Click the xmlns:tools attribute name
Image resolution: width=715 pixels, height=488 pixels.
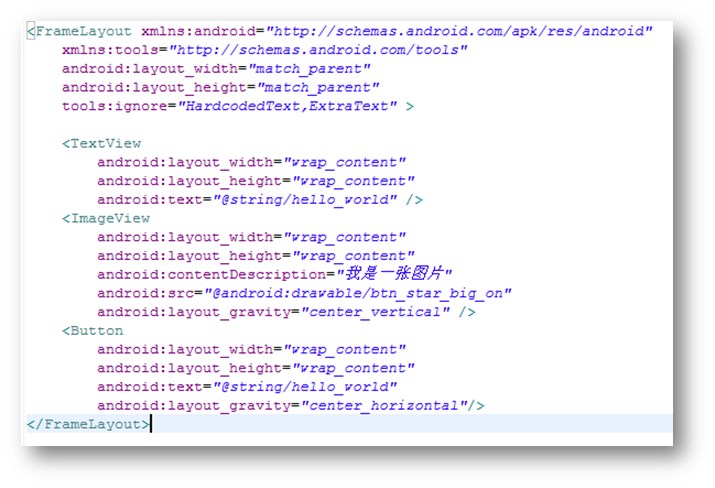[x=110, y=50]
